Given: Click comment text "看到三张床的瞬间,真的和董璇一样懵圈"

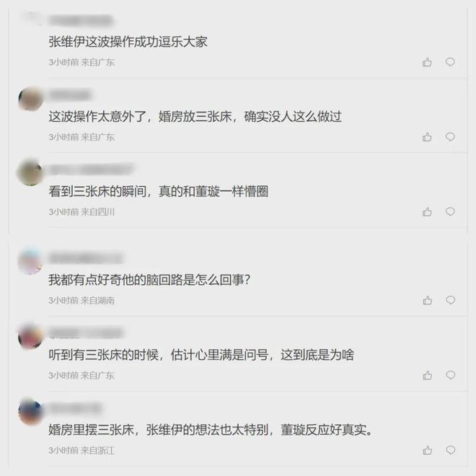Looking at the screenshot, I should click(159, 191).
